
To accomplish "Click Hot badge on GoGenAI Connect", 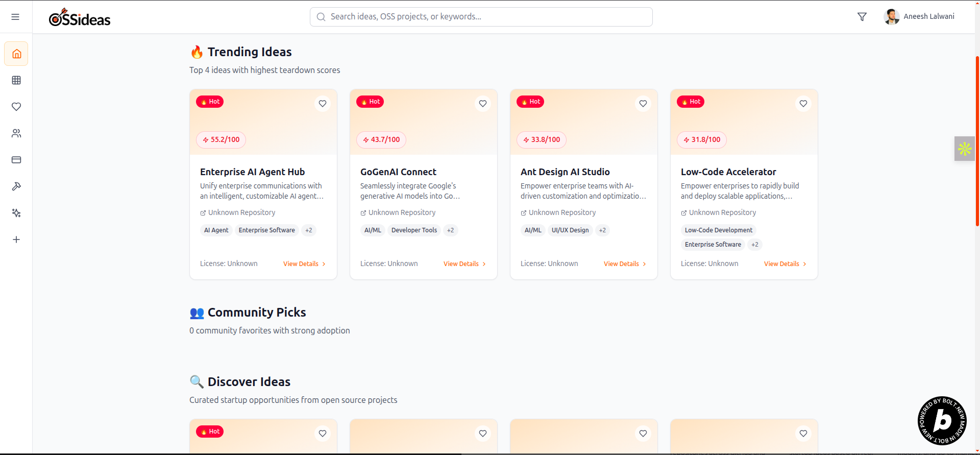I will (x=370, y=102).
